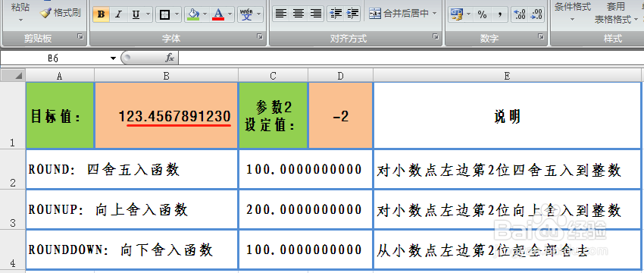The height and width of the screenshot is (273, 644).
Task: Select column C header
Action: click(273, 76)
